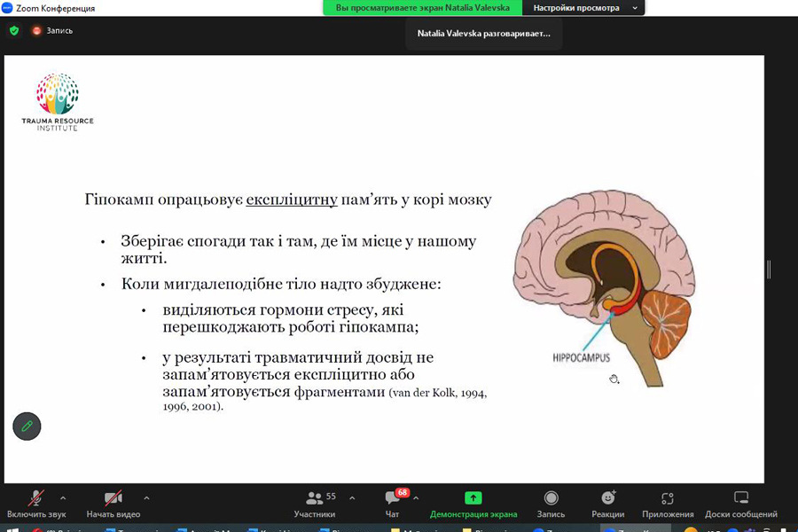Open the Участники participants panel
Image resolution: width=798 pixels, height=532 pixels.
315,504
